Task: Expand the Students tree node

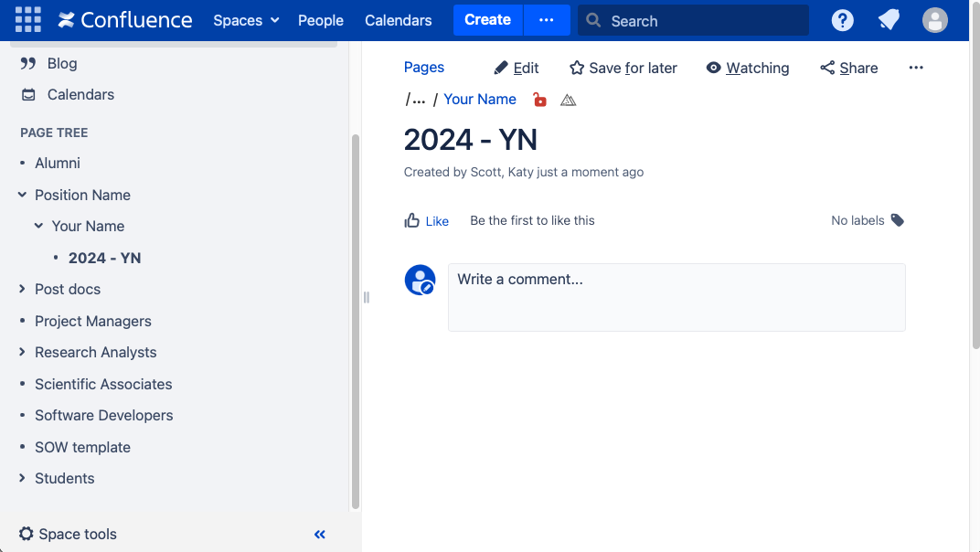Action: [22, 478]
